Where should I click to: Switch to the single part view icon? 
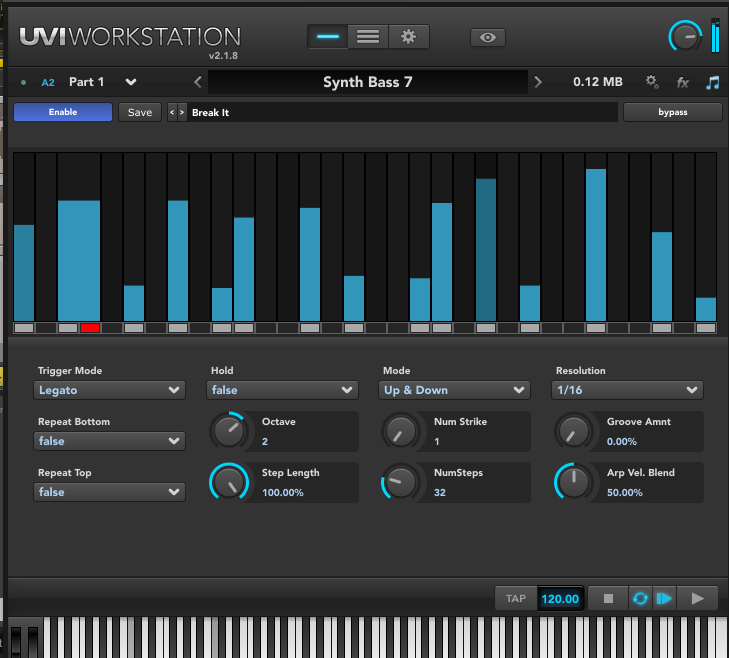click(328, 37)
